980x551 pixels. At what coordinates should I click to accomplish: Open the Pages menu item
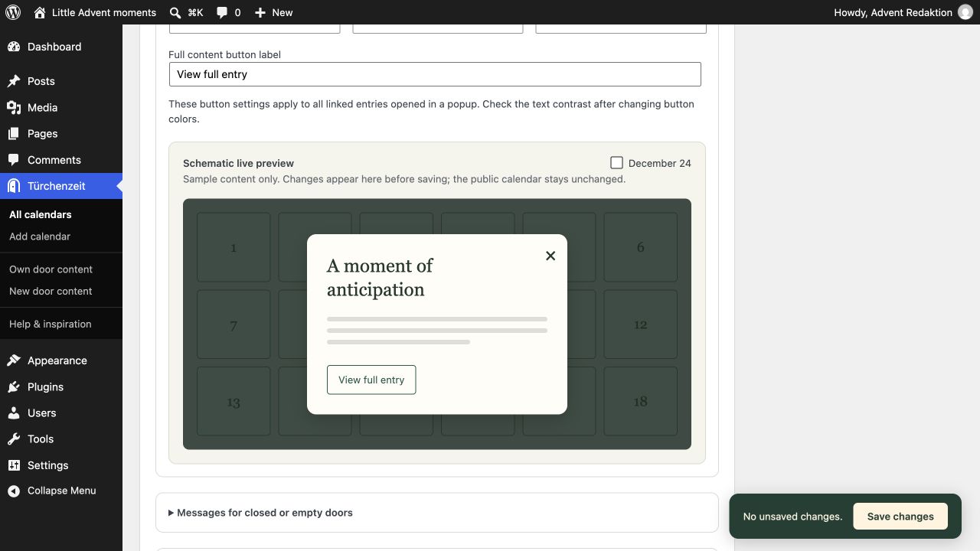61,134
